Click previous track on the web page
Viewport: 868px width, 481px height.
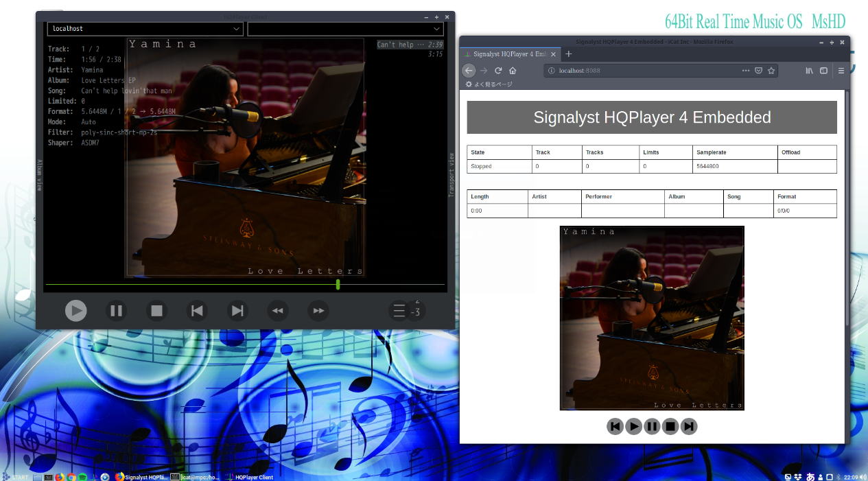615,426
